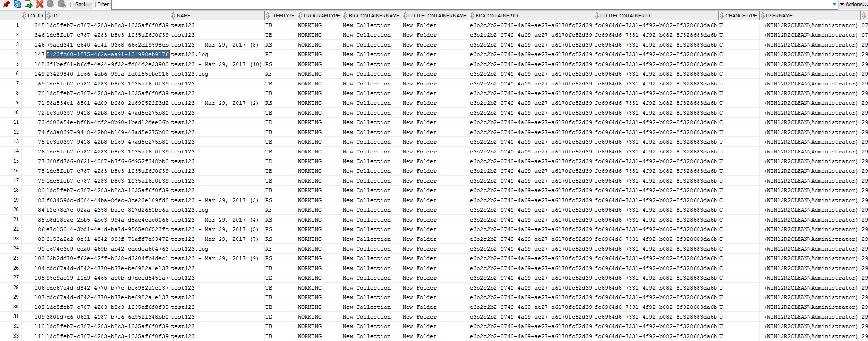
Task: Open the Actions... dropdown menu
Action: tap(853, 4)
